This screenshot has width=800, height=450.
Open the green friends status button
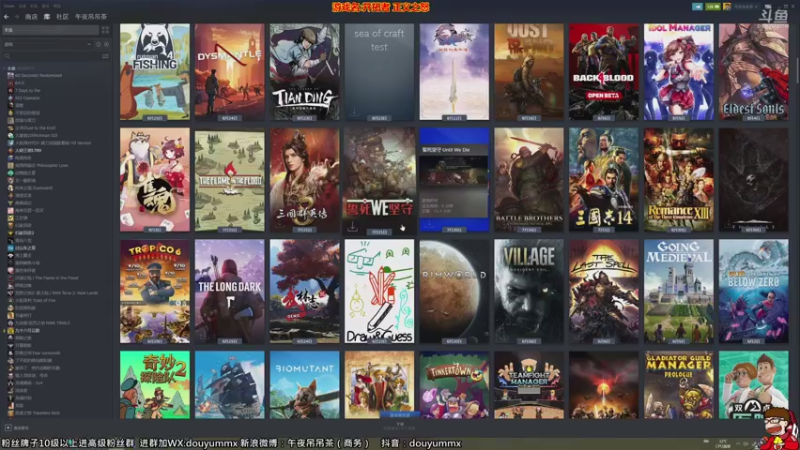coord(713,7)
